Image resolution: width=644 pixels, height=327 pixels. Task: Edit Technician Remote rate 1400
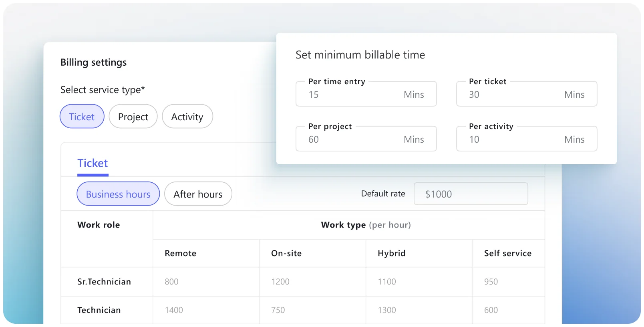coord(174,310)
